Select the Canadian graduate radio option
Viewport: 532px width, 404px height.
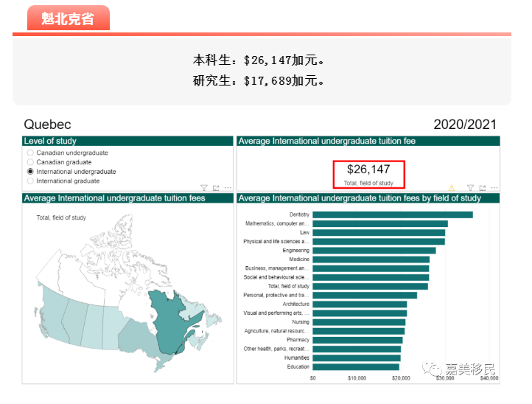click(30, 162)
